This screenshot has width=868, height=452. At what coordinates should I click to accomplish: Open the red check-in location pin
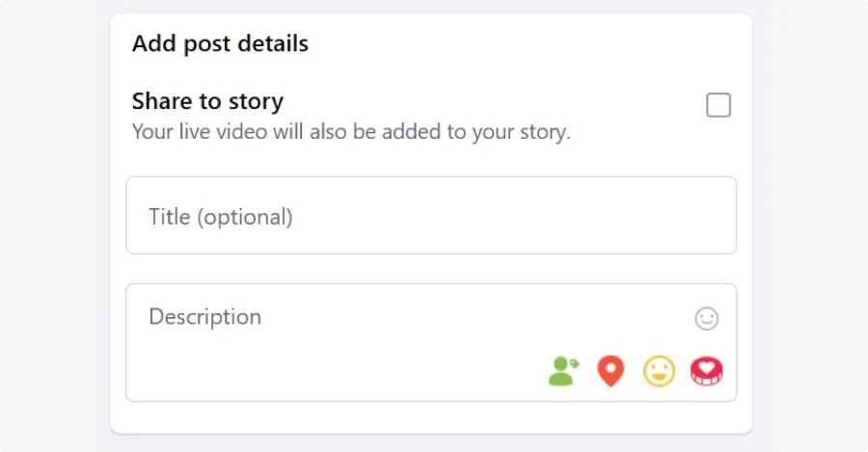click(x=610, y=371)
